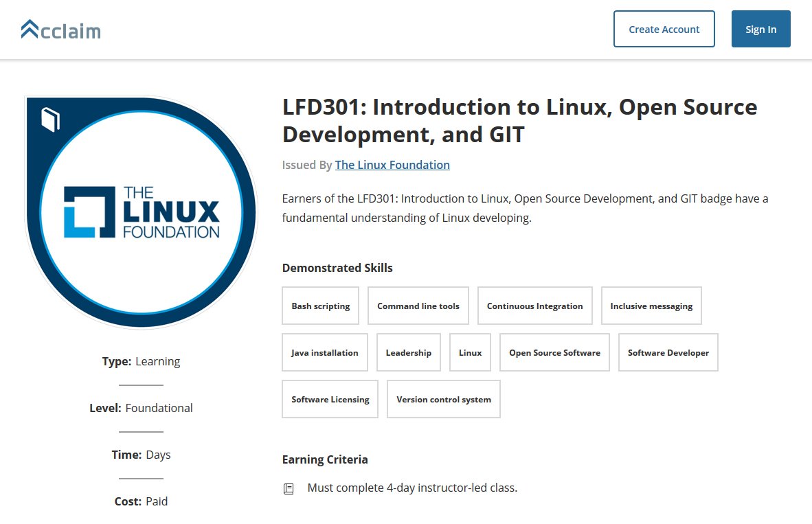Image resolution: width=812 pixels, height=524 pixels.
Task: Click 'Must complete 4-day instructor-led class.' text
Action: (412, 488)
